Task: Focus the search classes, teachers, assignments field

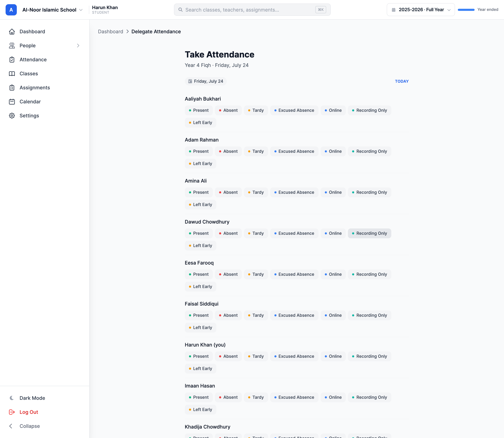Action: 252,10
